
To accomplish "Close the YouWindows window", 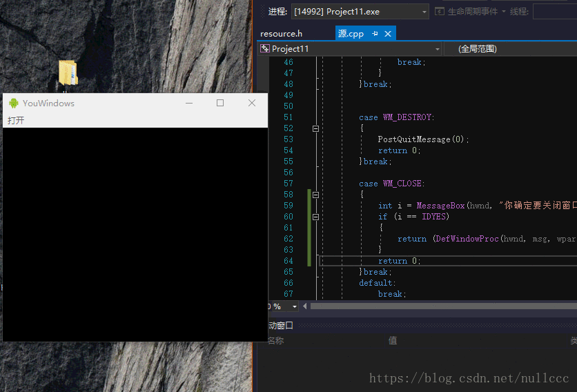I will pyautogui.click(x=252, y=103).
